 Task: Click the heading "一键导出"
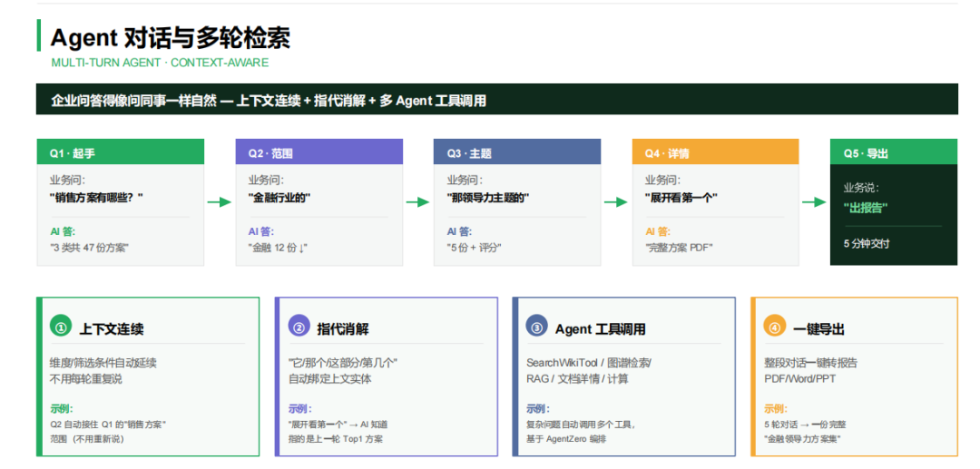pos(818,329)
